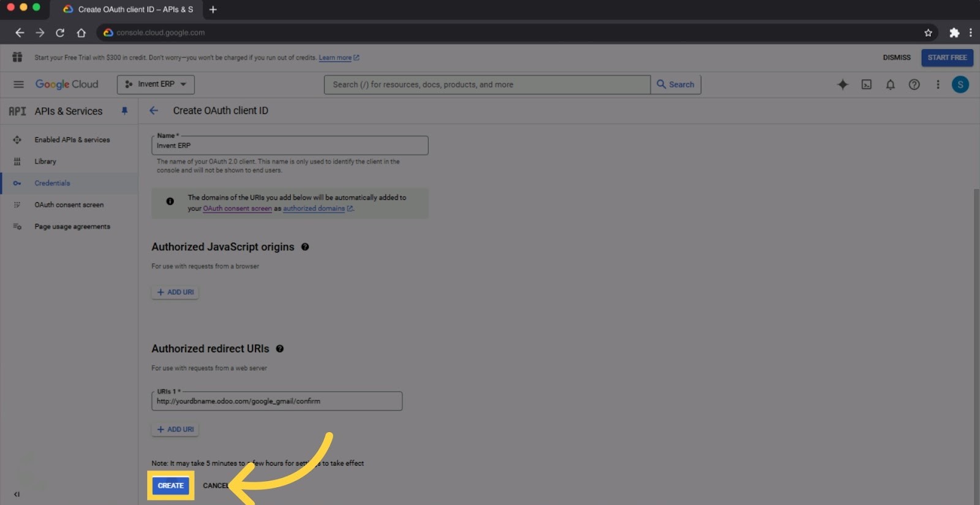Open help question mark menu
Image resolution: width=980 pixels, height=505 pixels.
point(914,85)
